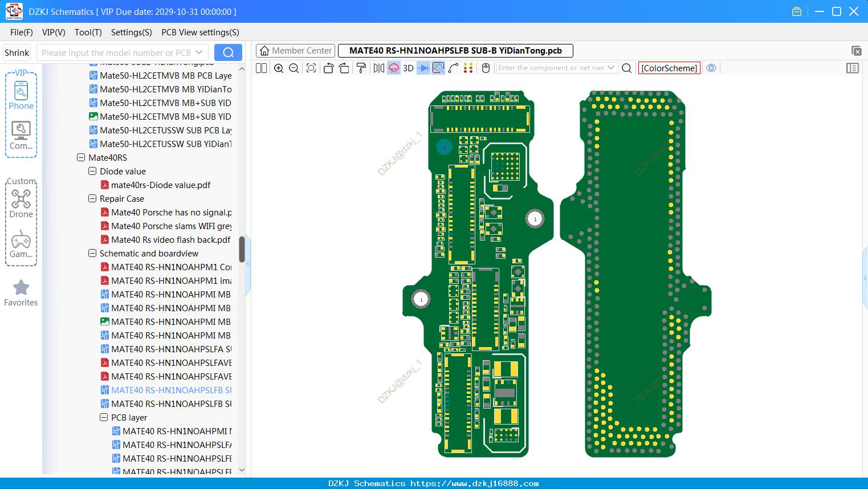Toggle the red highlighted component icon

(394, 68)
